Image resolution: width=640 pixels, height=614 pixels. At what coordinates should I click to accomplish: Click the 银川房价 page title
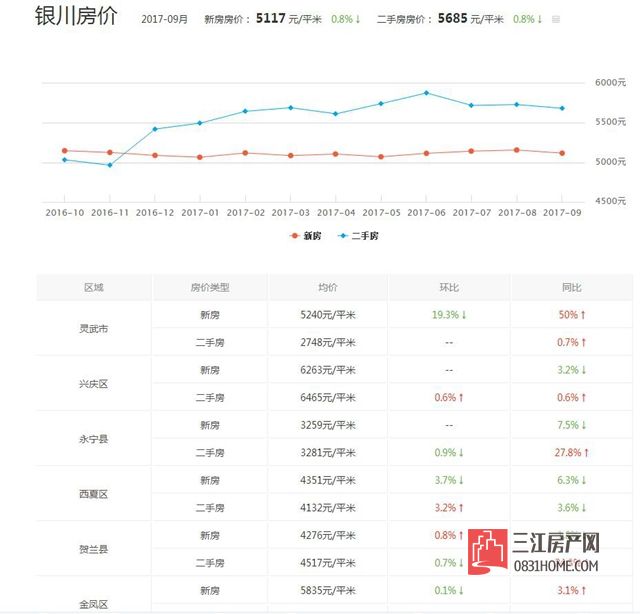click(76, 16)
